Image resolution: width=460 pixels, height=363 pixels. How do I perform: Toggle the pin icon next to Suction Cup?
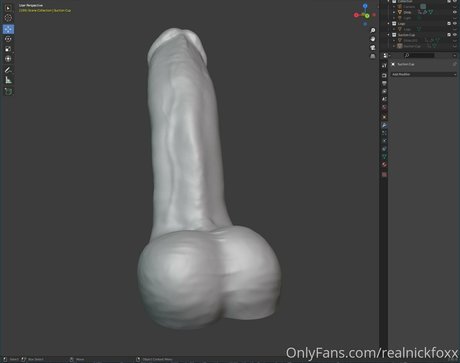pos(454,64)
